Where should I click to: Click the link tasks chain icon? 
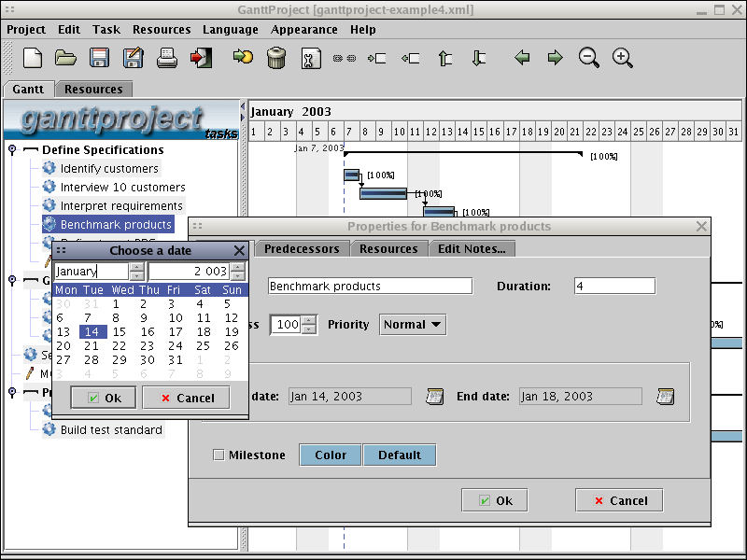[x=345, y=58]
